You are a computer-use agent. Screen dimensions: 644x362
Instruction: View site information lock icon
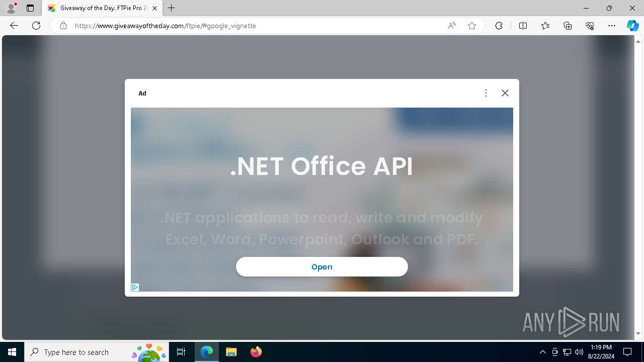coord(63,26)
